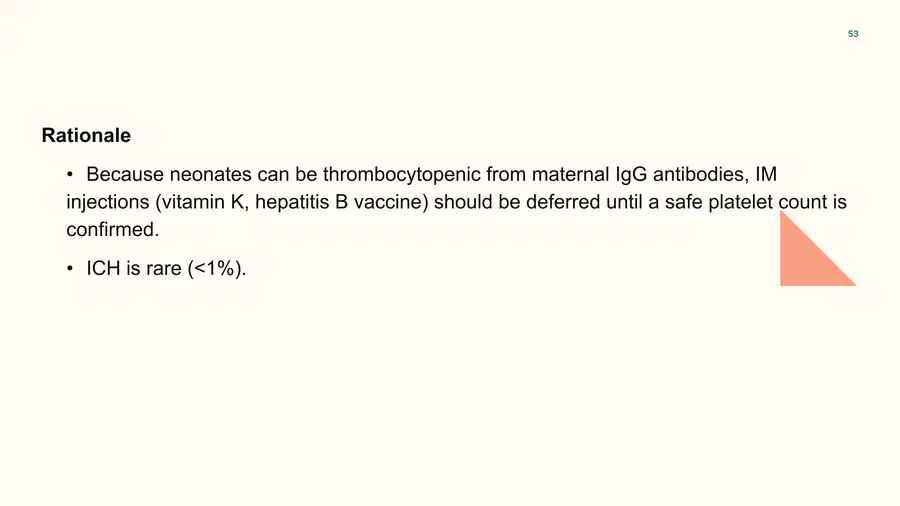Image resolution: width=900 pixels, height=506 pixels.
Task: Click the word injections starting second line
Action: 108,202
